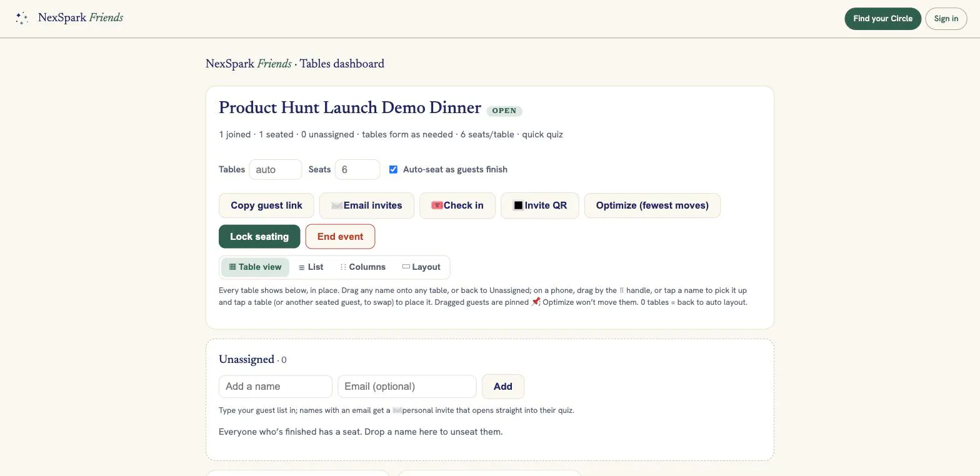Click the Unassigned · 0 heading
Image resolution: width=980 pixels, height=476 pixels.
(x=252, y=360)
